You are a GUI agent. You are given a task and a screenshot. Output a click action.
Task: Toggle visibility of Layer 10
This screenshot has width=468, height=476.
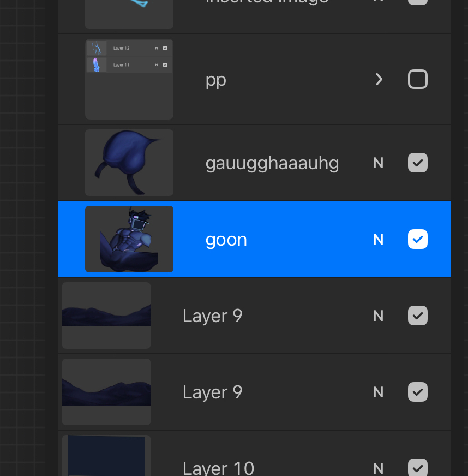(417, 468)
